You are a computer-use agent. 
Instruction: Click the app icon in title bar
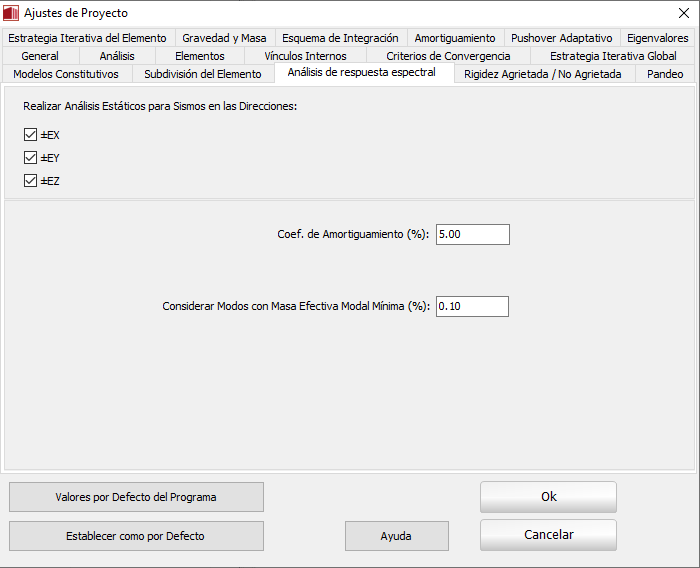pos(12,13)
